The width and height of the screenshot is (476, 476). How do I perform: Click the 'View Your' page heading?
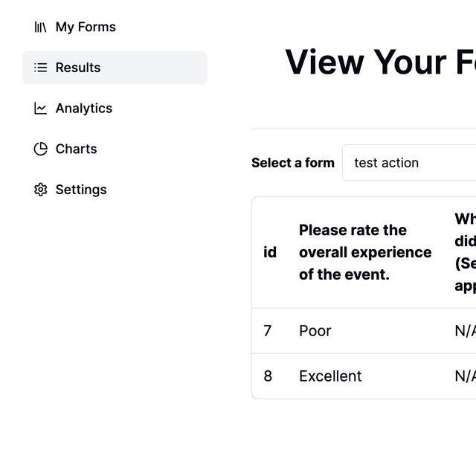366,62
